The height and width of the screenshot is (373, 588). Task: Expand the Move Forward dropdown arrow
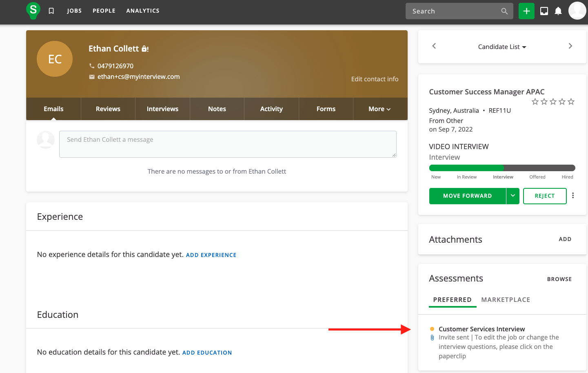point(513,196)
